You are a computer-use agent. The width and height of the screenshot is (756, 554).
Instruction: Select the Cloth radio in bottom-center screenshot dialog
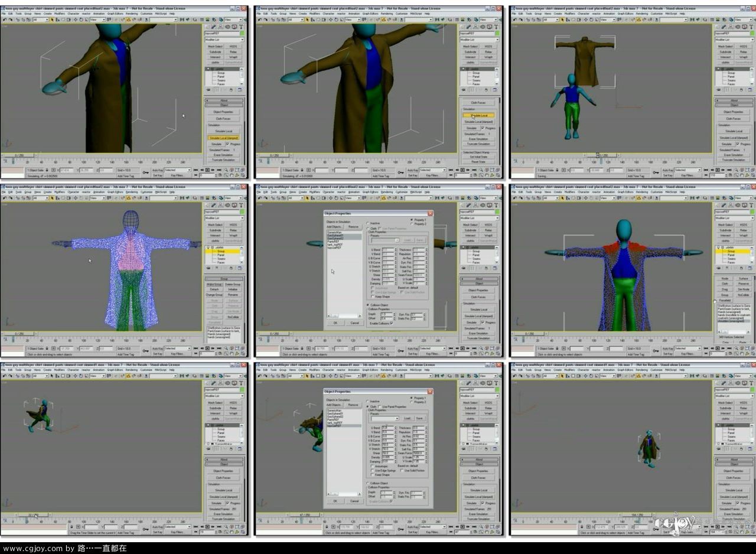pos(368,406)
